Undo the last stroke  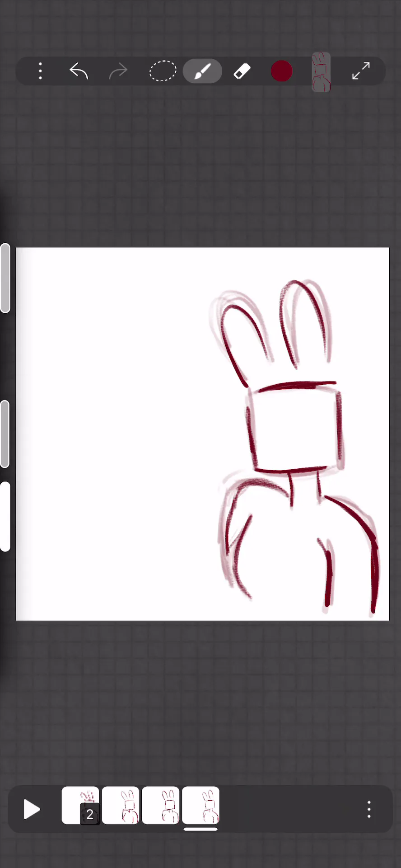(79, 71)
